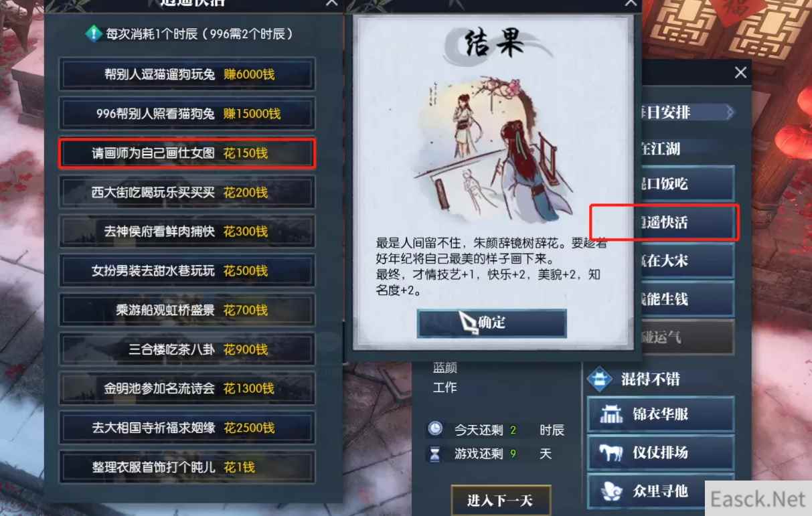Screen dimensions: 812x516
Task: Select 请画师为自己画仕女图 activity
Action: click(x=187, y=153)
